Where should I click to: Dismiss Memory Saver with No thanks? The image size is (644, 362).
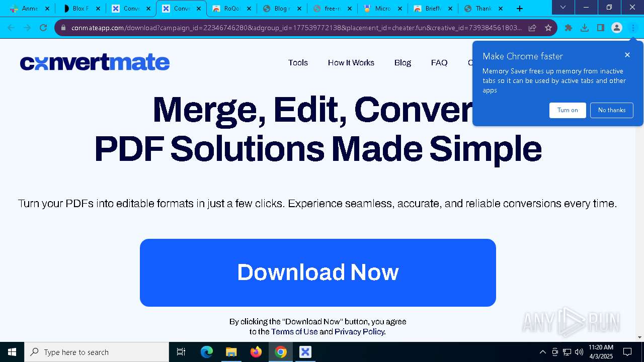[612, 110]
